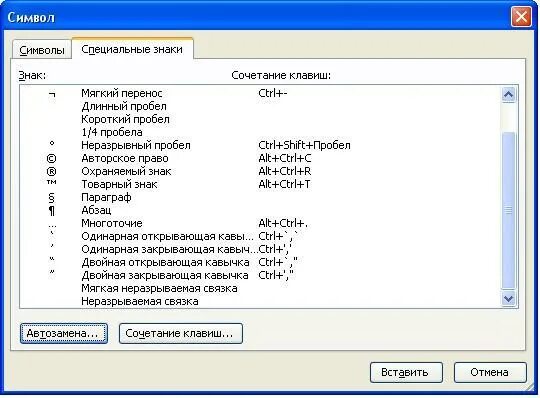
Task: Click the copyright © symbol
Action: 51,158
